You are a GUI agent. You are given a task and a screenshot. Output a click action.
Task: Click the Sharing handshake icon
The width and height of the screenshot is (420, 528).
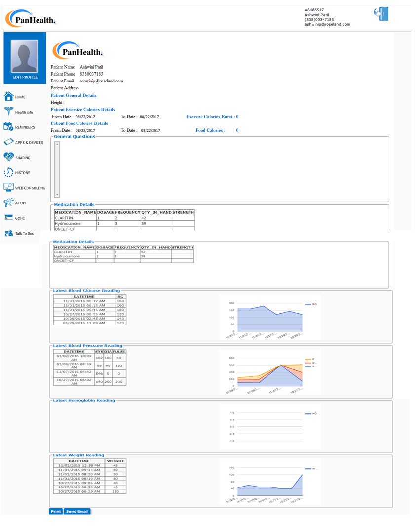8,157
